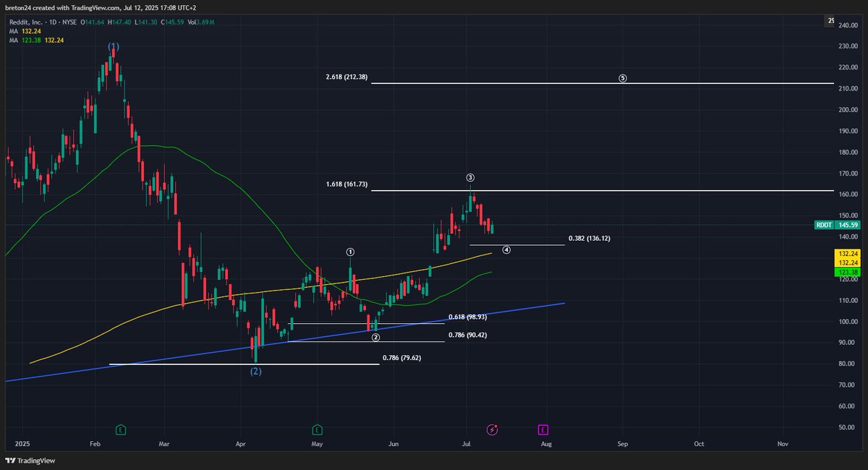Click Jun on the time axis
This screenshot has height=470, width=868.
click(393, 443)
